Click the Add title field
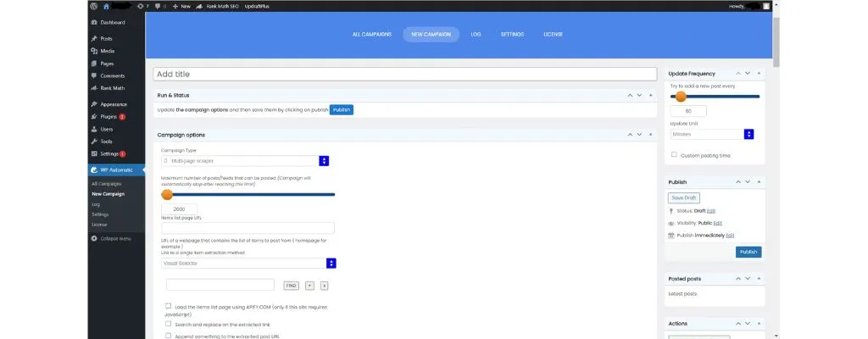This screenshot has width=868, height=339. [x=404, y=75]
